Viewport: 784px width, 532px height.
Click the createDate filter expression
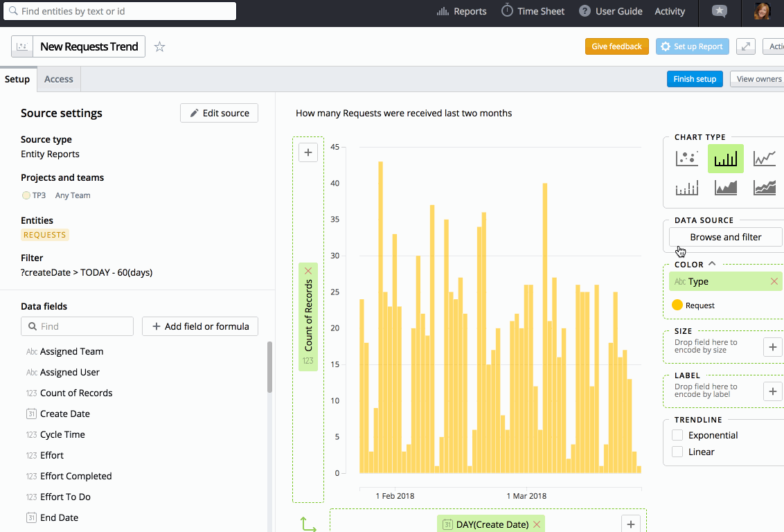click(87, 272)
